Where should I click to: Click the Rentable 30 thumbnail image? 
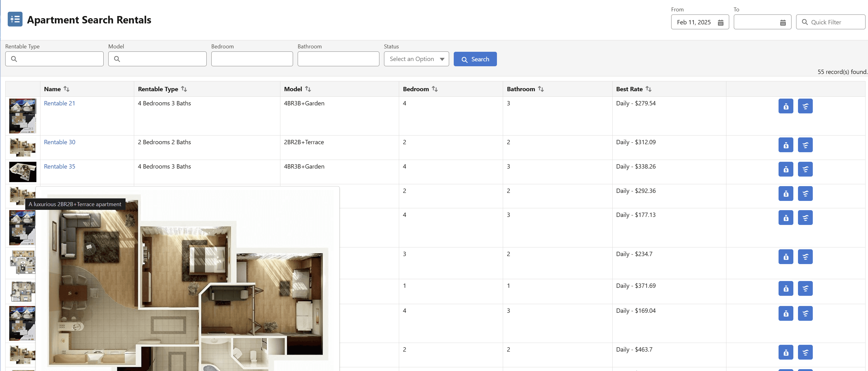[23, 148]
